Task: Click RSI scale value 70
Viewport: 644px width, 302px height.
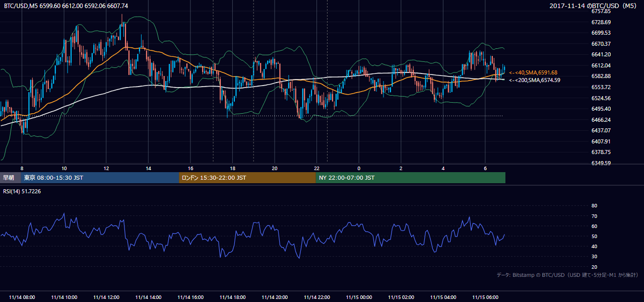Action: [594, 216]
